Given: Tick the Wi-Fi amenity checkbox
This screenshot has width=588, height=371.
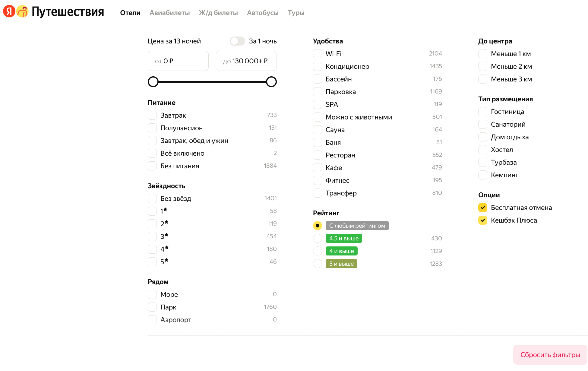Looking at the screenshot, I should [x=318, y=54].
